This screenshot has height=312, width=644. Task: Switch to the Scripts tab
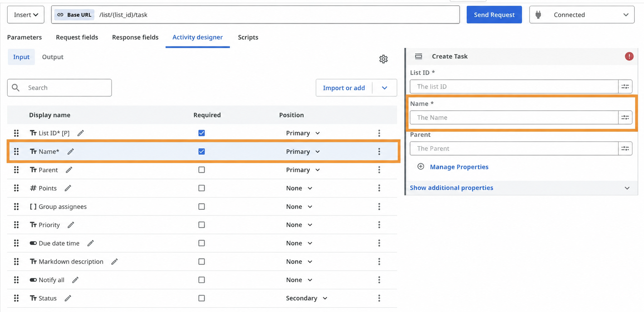(248, 37)
